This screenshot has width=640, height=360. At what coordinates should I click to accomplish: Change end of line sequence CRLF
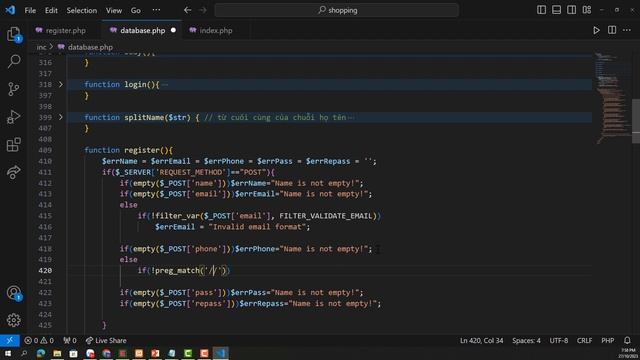click(584, 340)
